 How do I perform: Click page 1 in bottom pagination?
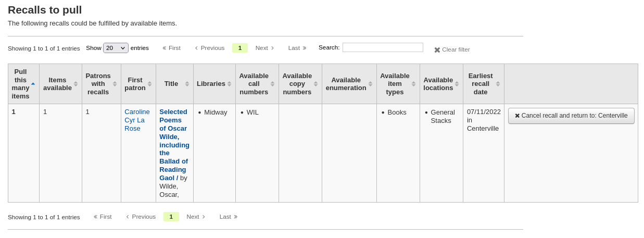[x=171, y=217]
